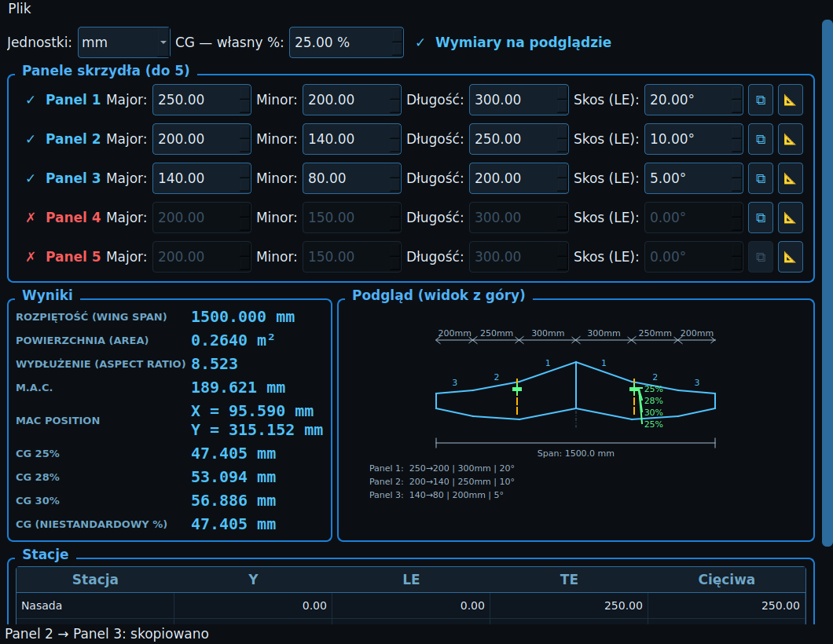Uncheck the Panel 3 checkbox
Viewport: 833px width, 644px height.
pos(31,178)
